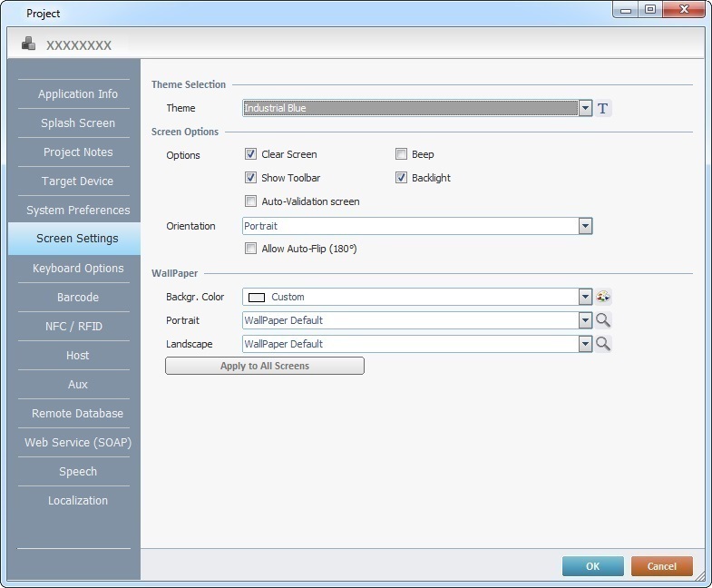Go to Project Notes

click(78, 152)
